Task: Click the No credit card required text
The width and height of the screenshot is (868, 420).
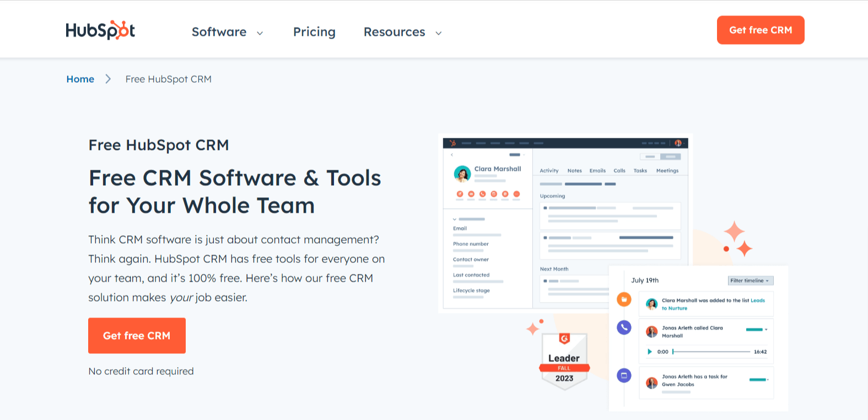Action: (x=141, y=371)
